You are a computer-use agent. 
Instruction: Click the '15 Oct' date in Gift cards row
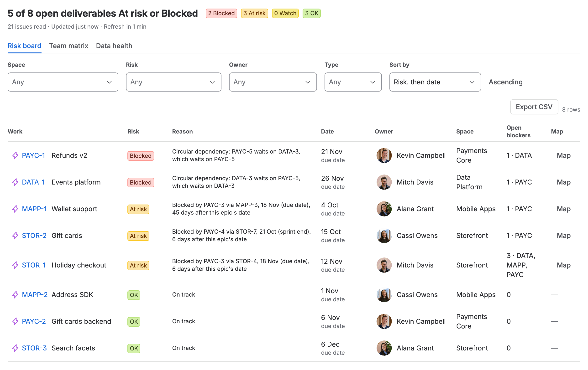(x=331, y=232)
